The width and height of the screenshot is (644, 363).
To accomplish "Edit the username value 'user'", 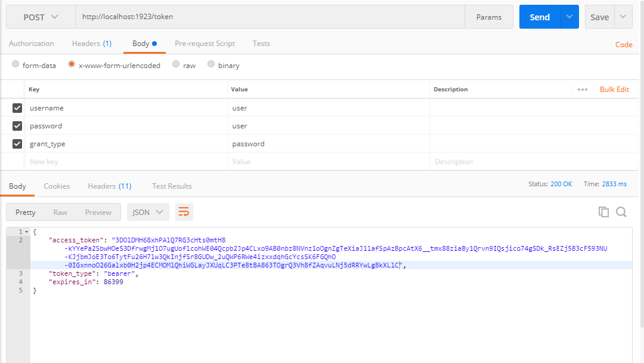I will (329, 107).
